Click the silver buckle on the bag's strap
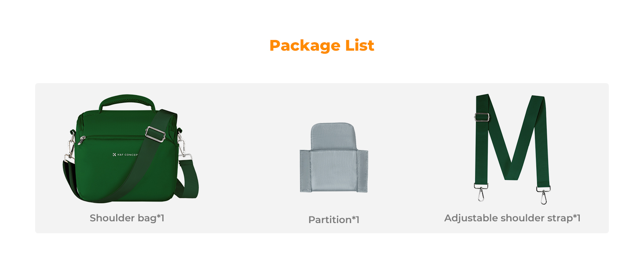 [155, 134]
